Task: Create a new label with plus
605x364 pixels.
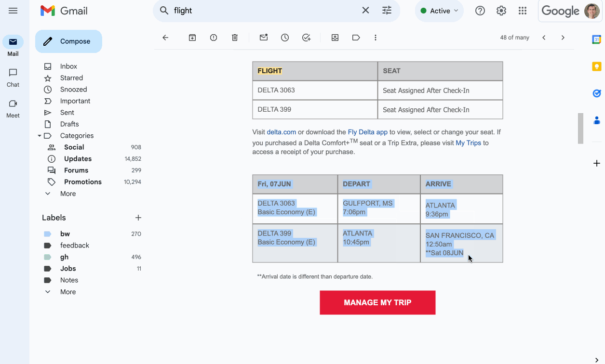Action: click(x=138, y=218)
